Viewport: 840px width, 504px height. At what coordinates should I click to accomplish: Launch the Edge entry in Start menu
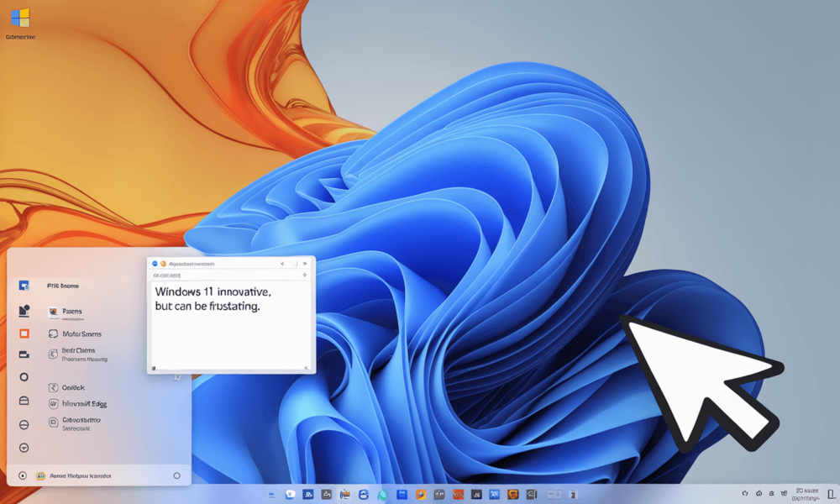[x=77, y=404]
